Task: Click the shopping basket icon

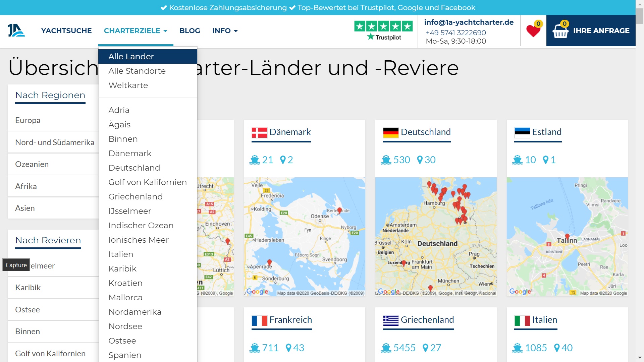Action: pos(560,31)
